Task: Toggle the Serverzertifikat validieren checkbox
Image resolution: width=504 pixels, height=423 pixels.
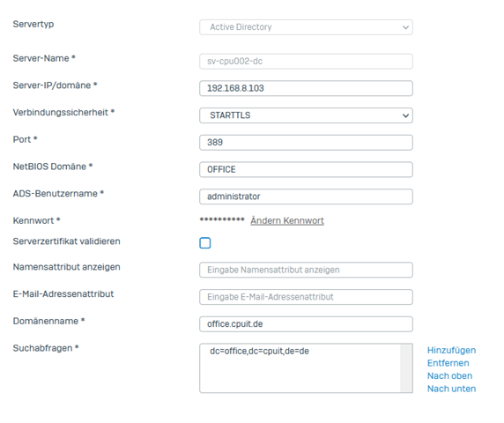Action: pos(205,243)
